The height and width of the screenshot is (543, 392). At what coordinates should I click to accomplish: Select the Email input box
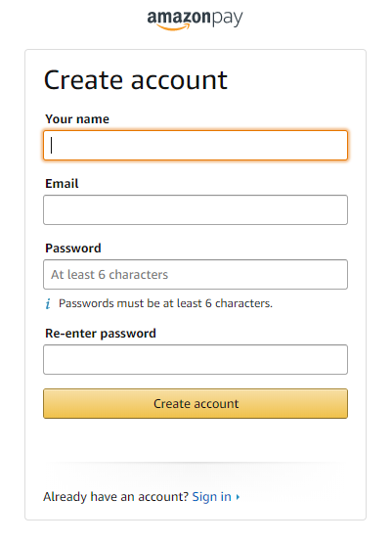click(196, 209)
